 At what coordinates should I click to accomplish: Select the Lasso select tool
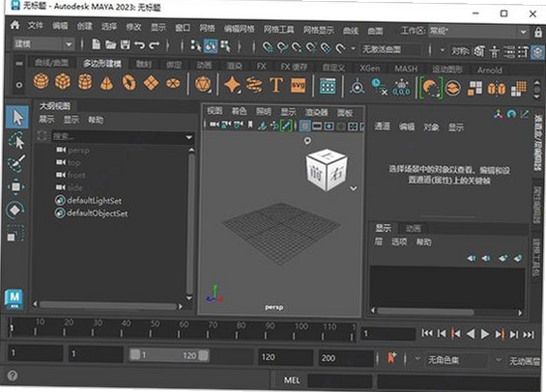click(x=16, y=141)
